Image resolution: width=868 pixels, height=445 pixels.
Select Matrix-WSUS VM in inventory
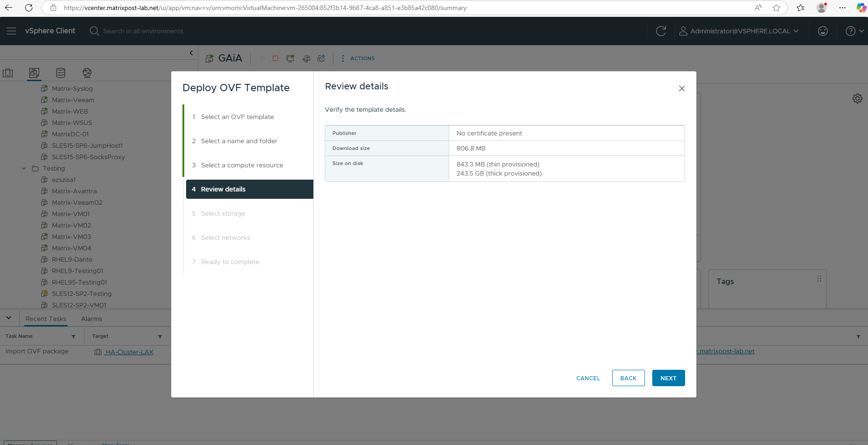[72, 123]
